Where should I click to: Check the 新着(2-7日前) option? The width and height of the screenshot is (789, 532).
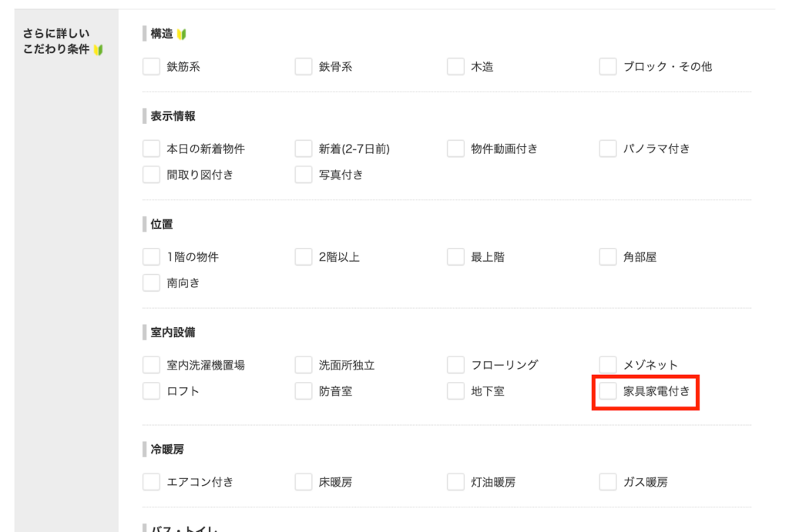[x=304, y=149]
